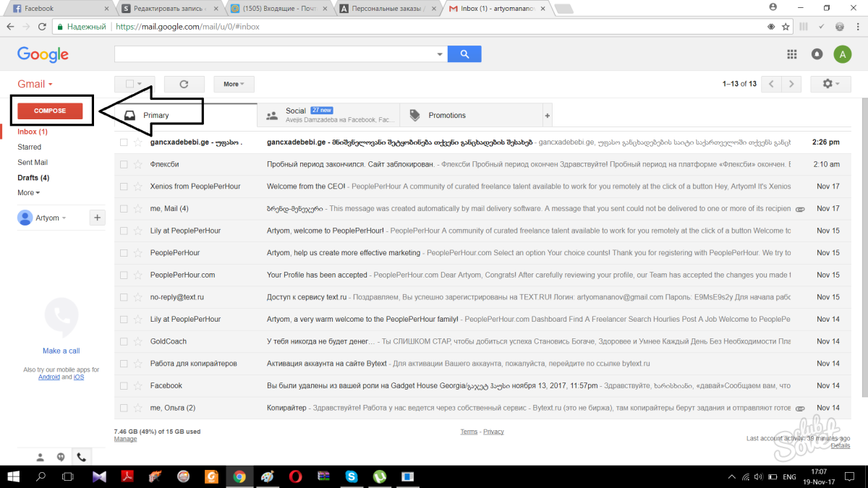Tick the me, Mail (4) checkbox
Image resolution: width=868 pixels, height=488 pixels.
124,209
